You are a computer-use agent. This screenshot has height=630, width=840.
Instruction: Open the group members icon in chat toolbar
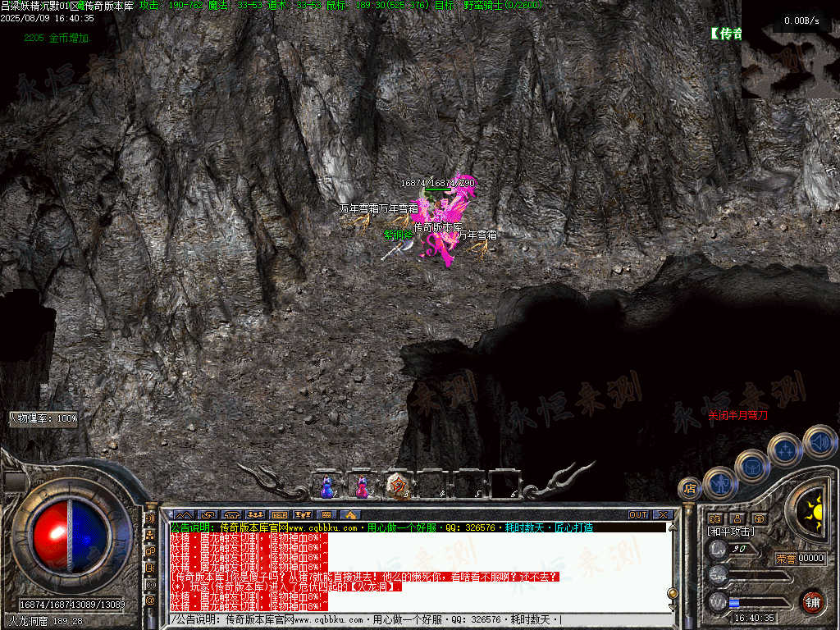[x=256, y=515]
